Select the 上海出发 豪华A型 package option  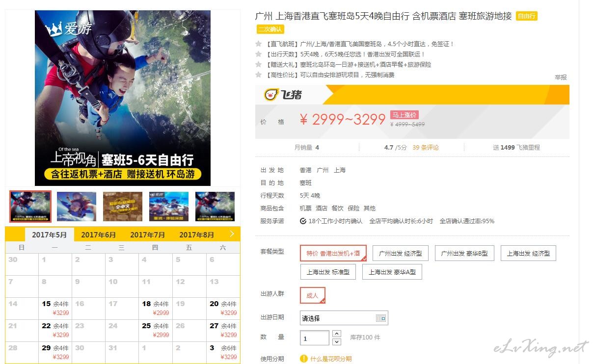[392, 272]
